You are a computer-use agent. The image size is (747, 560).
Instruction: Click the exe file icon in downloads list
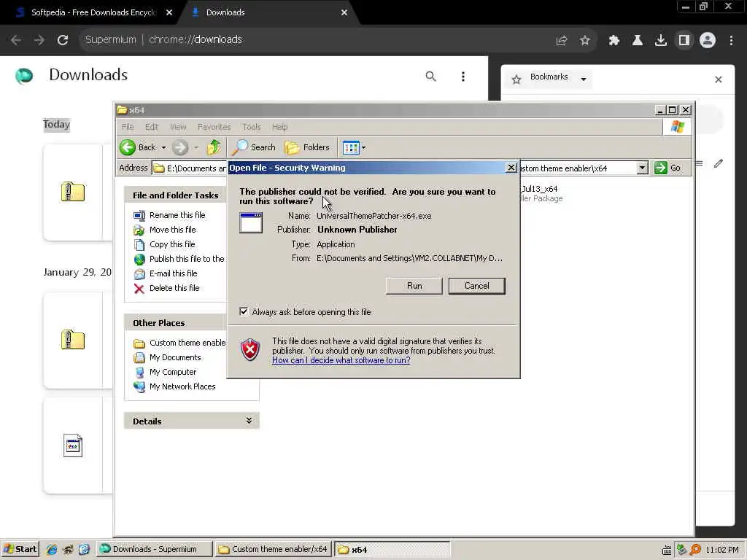(73, 446)
